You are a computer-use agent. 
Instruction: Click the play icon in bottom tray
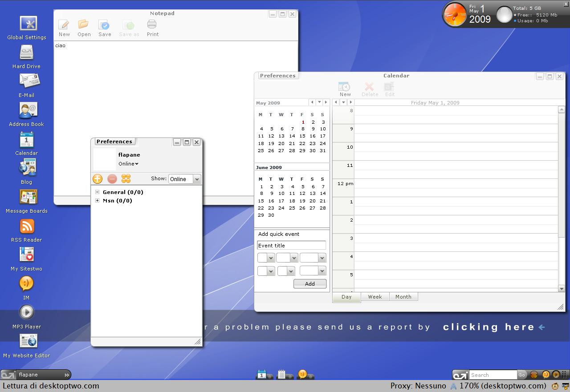tap(556, 375)
